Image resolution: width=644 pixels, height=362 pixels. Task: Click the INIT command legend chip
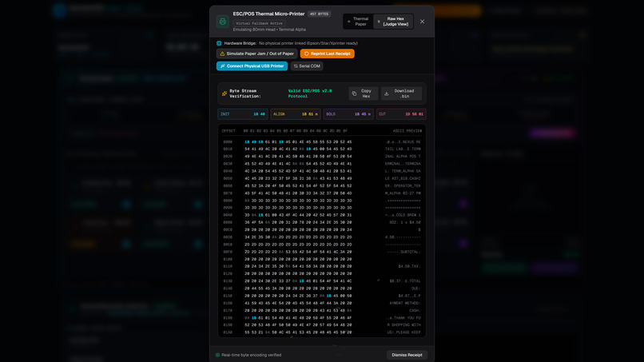pos(243,114)
